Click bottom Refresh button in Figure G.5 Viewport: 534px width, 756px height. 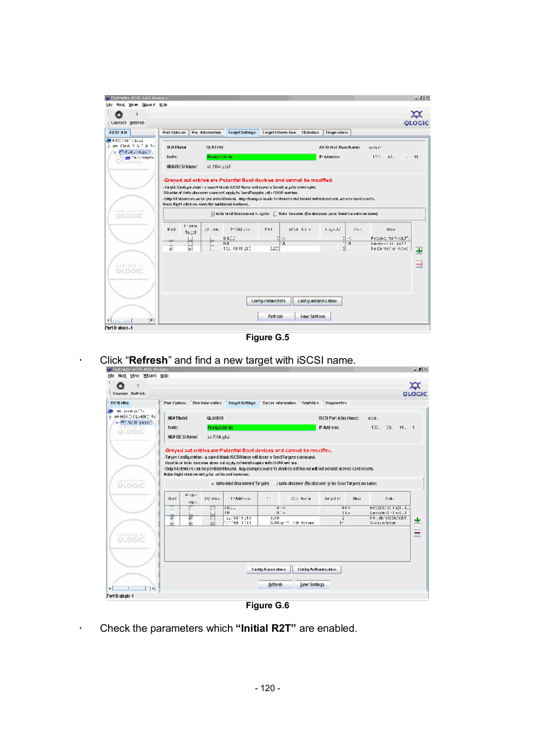(x=275, y=316)
